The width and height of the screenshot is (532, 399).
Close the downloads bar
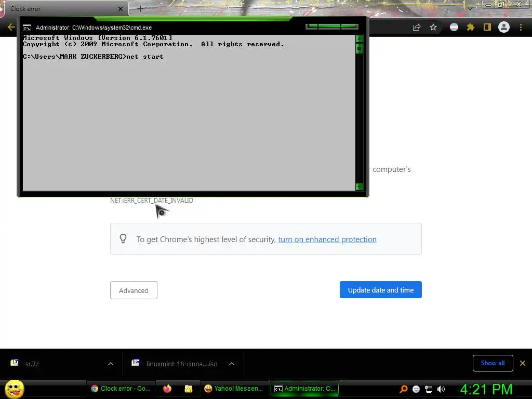click(x=523, y=363)
